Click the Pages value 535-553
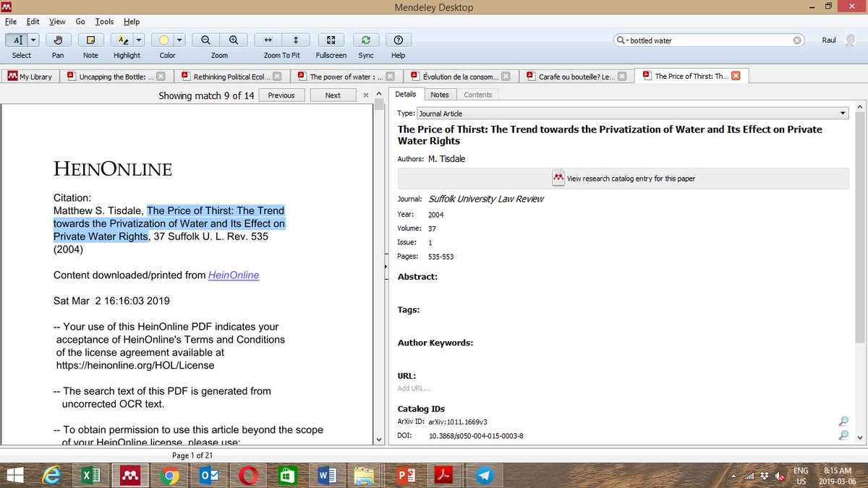868x488 pixels. coord(441,257)
